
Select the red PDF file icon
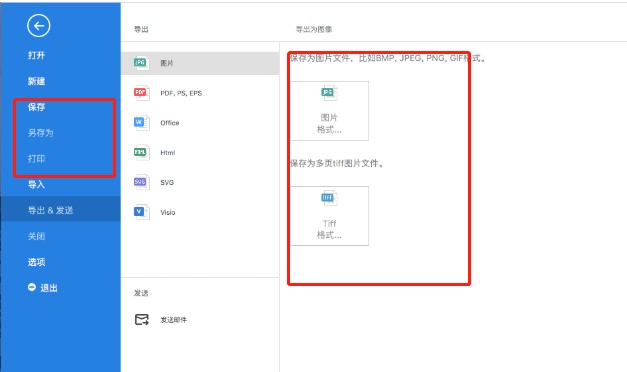tap(142, 93)
